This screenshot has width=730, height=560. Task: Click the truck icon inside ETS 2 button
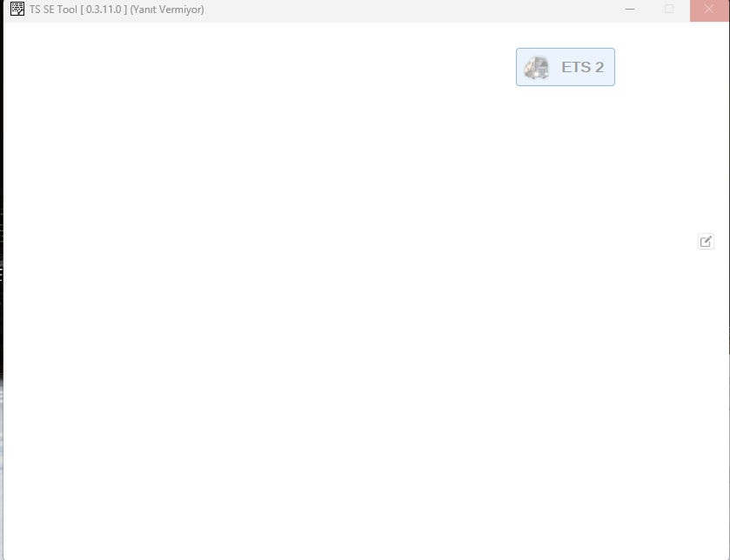536,68
